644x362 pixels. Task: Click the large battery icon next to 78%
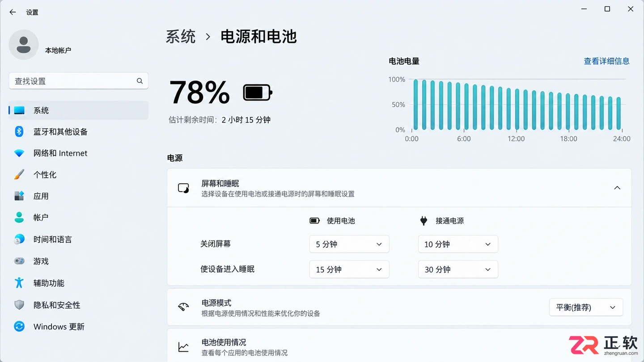[x=258, y=93]
